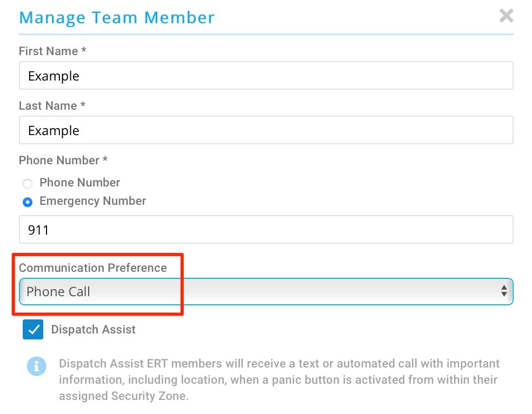Image resolution: width=532 pixels, height=414 pixels.
Task: Click the Dispatch Assist ERT description paragraph
Action: 279,380
